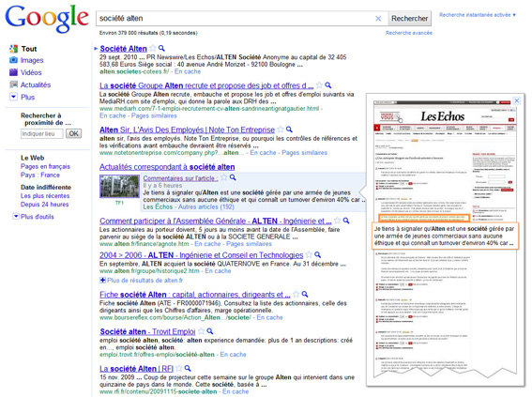Click into the 'Indiquer lieu' location field

tap(41, 133)
